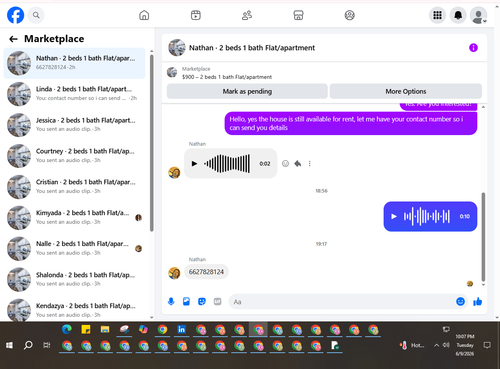This screenshot has width=500, height=369.
Task: Open the account profile menu
Action: (x=478, y=15)
